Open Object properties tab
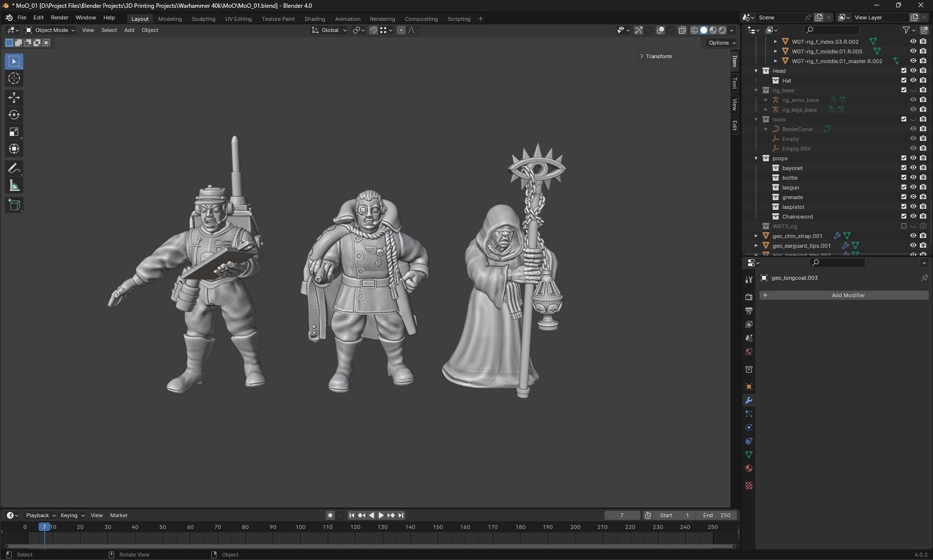This screenshot has height=560, width=933. (x=749, y=387)
